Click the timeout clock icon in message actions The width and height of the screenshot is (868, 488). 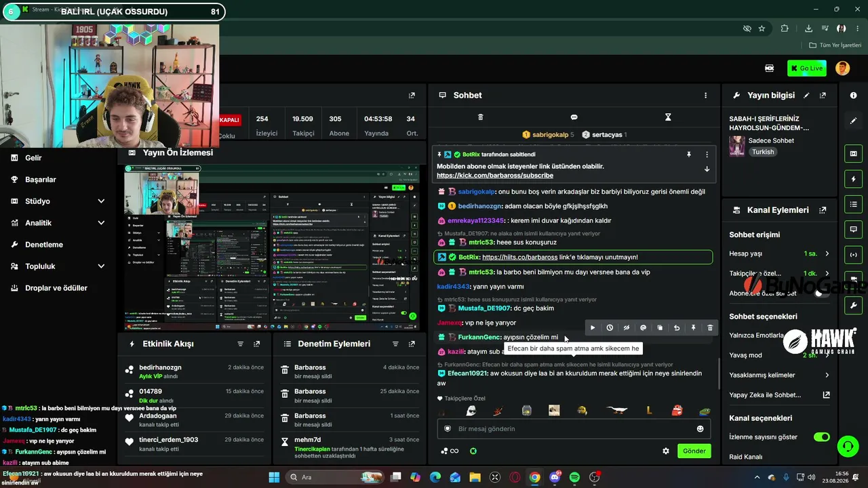click(610, 328)
